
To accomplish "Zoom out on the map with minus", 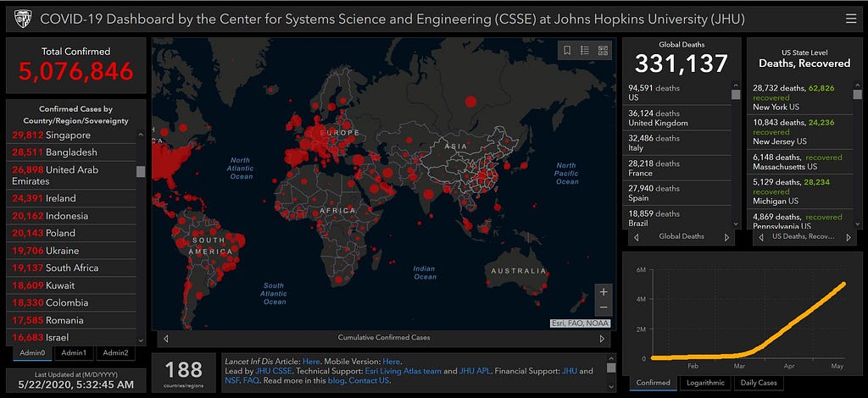I will 604,308.
